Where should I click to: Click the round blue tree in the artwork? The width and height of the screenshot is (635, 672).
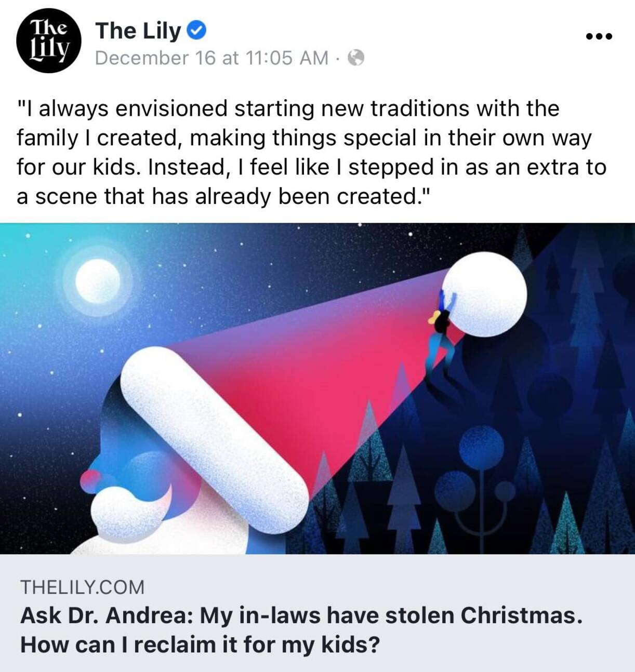pos(482,448)
